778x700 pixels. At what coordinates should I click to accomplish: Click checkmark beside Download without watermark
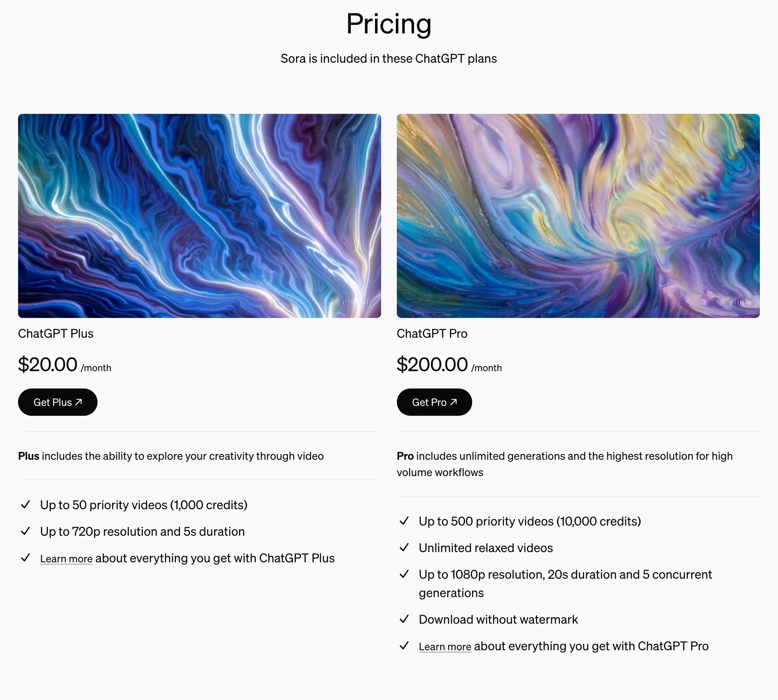(x=404, y=619)
